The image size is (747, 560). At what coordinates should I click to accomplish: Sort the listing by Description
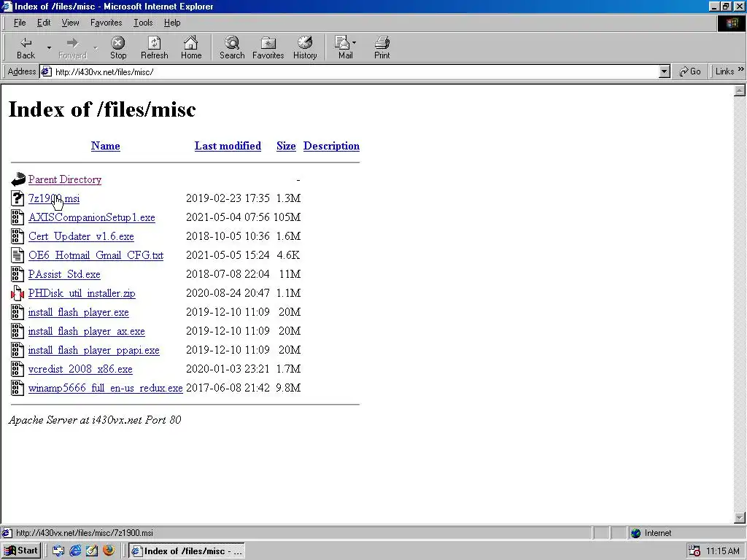(331, 146)
